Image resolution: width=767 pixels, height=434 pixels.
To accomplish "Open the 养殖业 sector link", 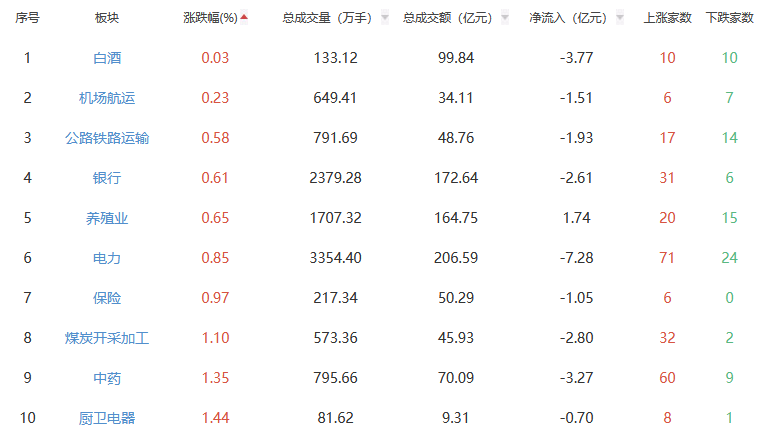I will (x=106, y=218).
